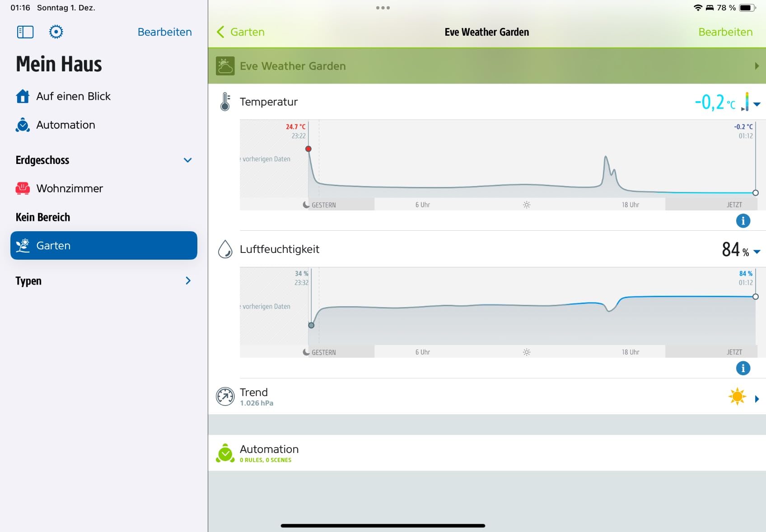Viewport: 766px width, 532px height.
Task: Tap Bearbeiten in the sidebar
Action: tap(165, 32)
